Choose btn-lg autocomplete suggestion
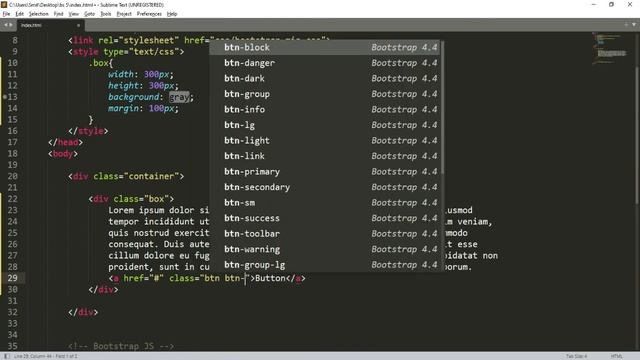The image size is (640, 360). point(325,125)
